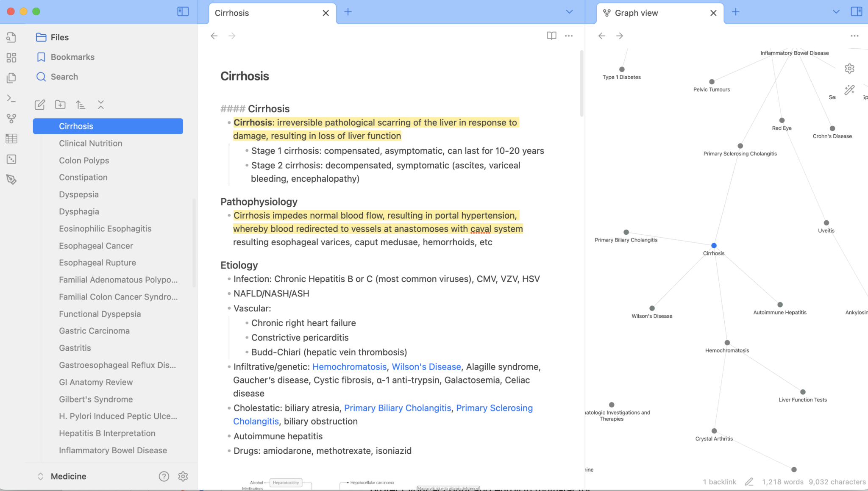
Task: Add new tab next to Graph view
Action: tap(736, 12)
